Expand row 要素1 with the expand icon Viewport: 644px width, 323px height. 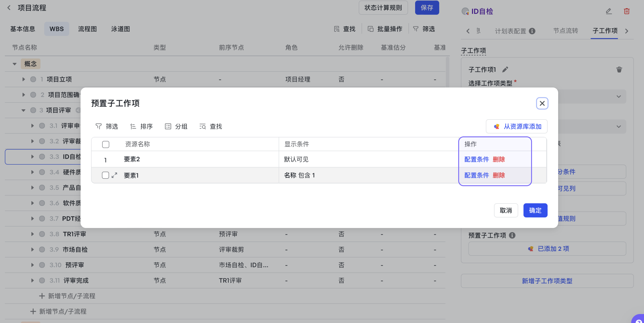coord(114,175)
